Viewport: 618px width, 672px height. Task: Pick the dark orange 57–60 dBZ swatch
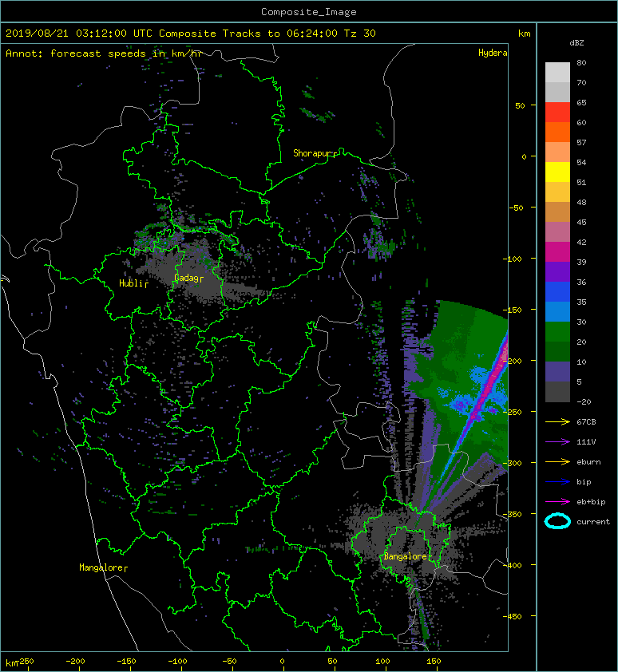[x=557, y=132]
